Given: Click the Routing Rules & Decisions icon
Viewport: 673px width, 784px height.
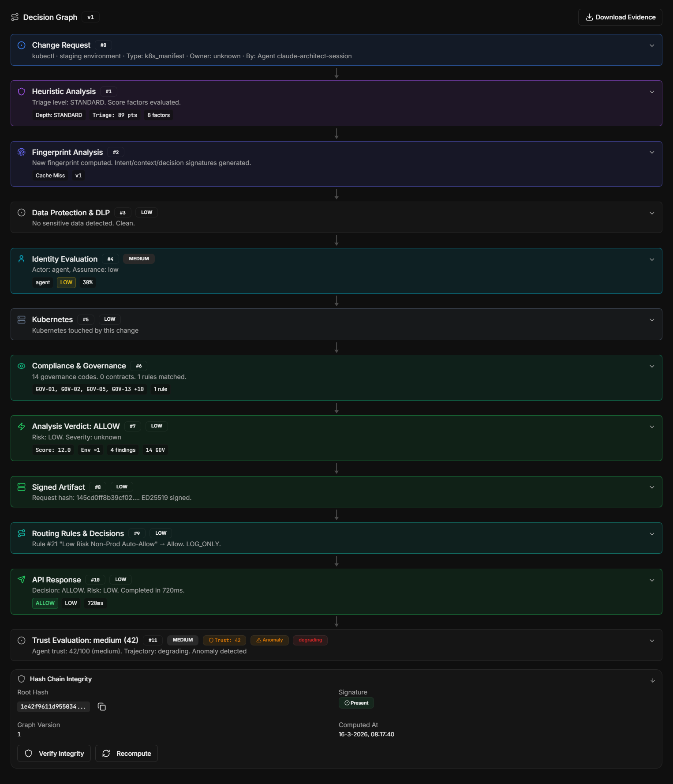Looking at the screenshot, I should 21,533.
